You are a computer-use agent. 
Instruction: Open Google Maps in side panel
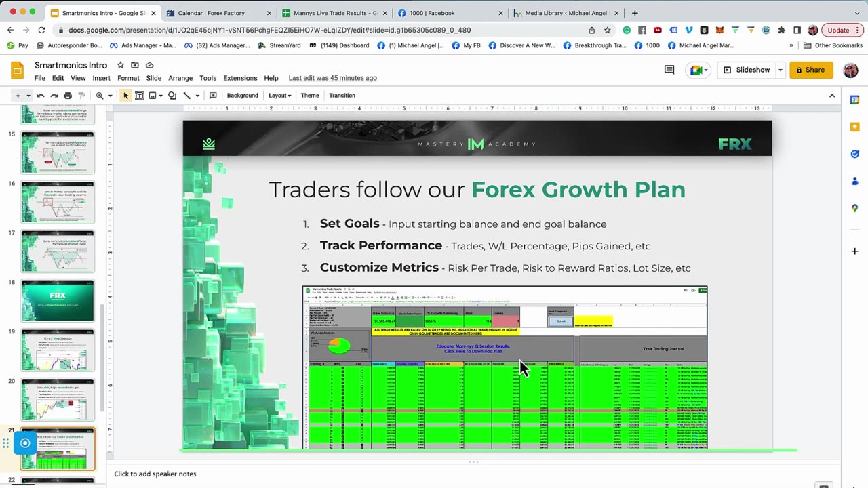(854, 208)
